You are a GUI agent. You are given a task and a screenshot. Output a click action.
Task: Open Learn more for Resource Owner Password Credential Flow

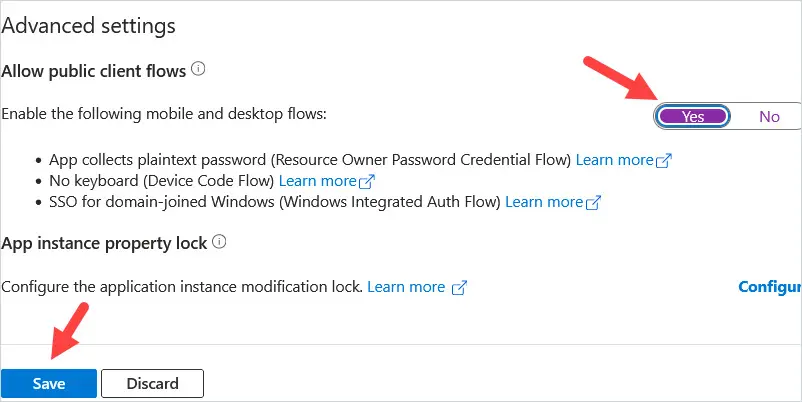pyautogui.click(x=614, y=160)
